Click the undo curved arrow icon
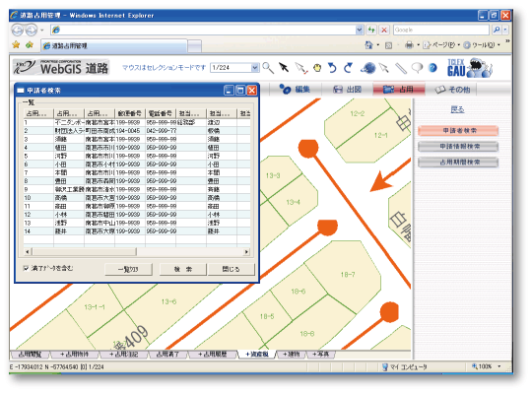This screenshot has width=532, height=393. click(x=332, y=68)
